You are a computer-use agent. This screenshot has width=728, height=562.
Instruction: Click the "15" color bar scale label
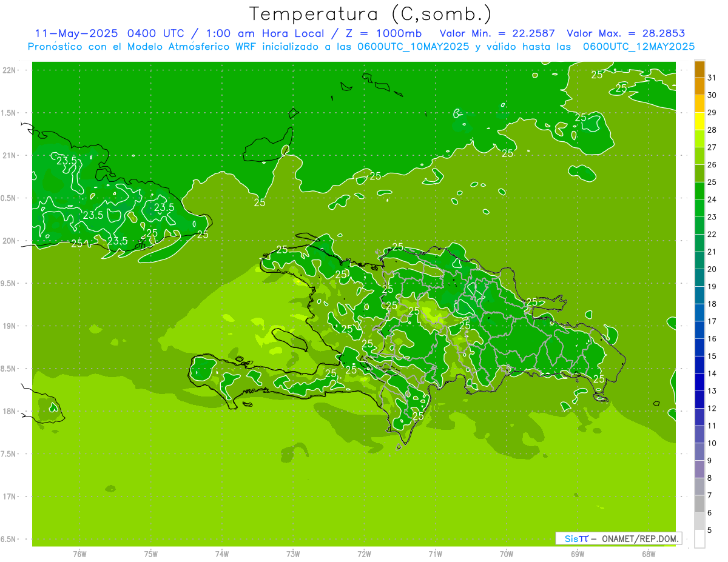point(712,356)
